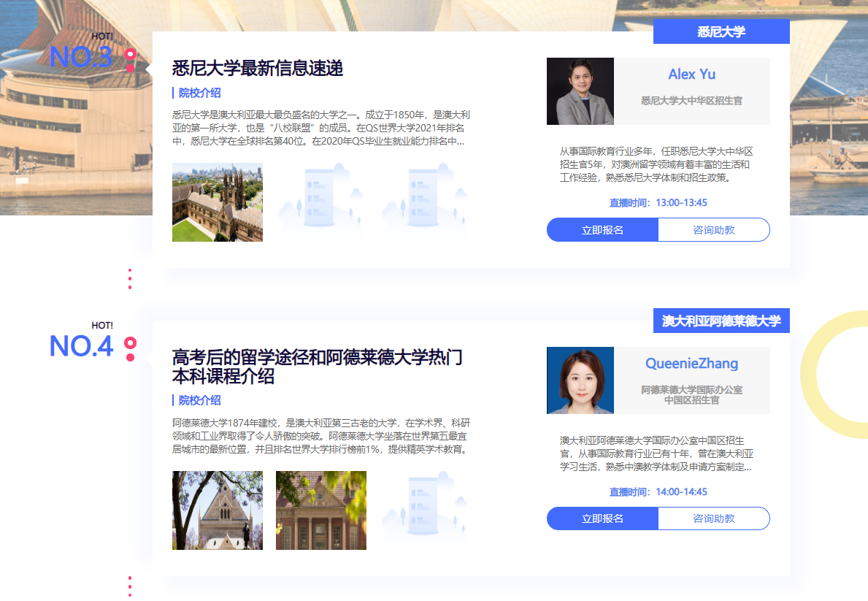The image size is (868, 601).
Task: Click 直播时间: 13:00-13:45 text
Action: [x=658, y=203]
